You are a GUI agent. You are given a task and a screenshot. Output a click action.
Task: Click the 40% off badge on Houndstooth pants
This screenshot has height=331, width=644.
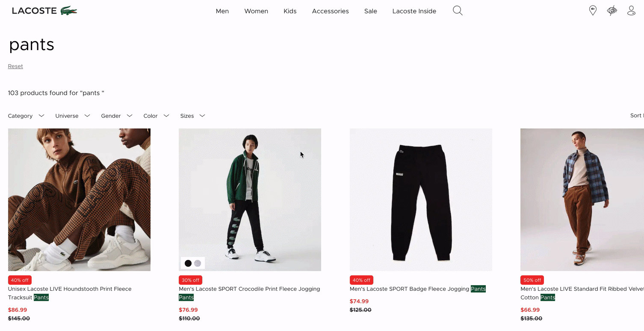tap(20, 280)
